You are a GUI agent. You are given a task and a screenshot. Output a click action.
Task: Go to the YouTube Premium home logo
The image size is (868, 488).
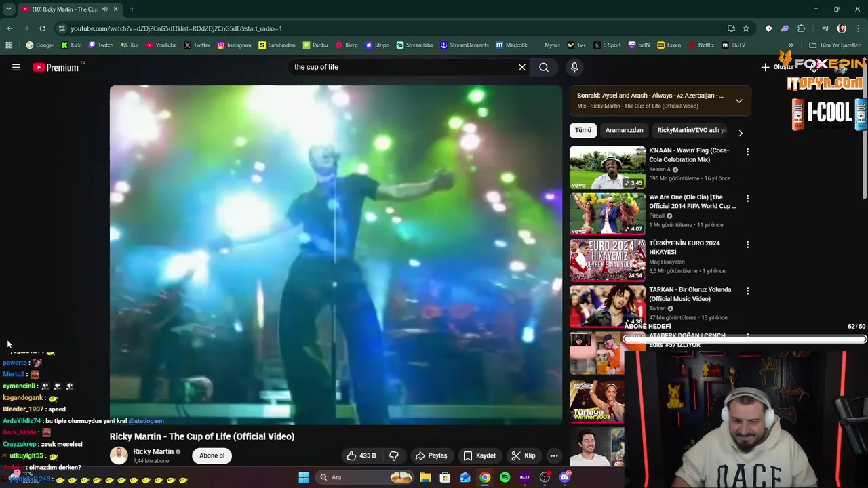point(56,67)
